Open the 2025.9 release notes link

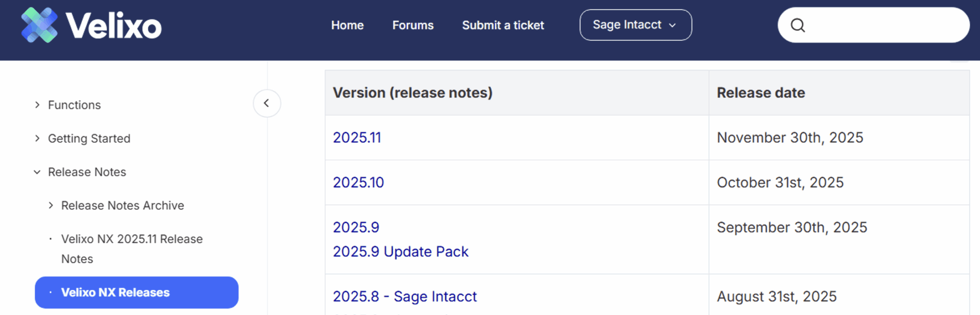(356, 227)
